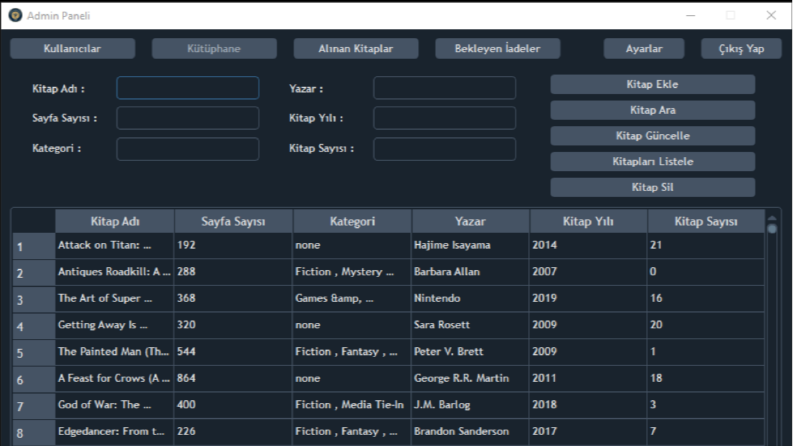Click the Kitap Sil button
Viewport: 793px width, 446px height.
652,187
